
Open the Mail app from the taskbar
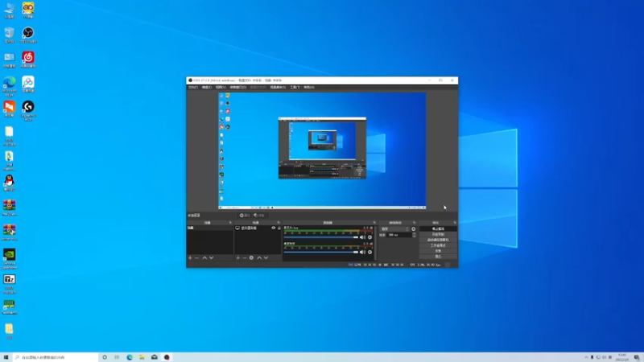point(154,357)
